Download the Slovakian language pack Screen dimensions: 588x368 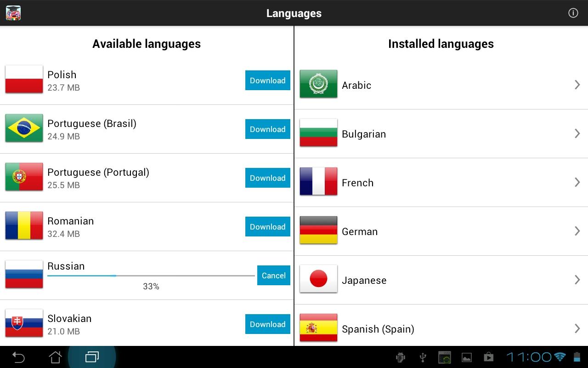click(268, 324)
